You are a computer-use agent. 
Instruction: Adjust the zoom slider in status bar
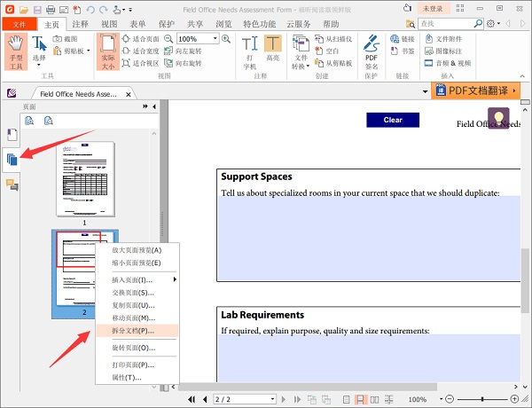click(483, 400)
